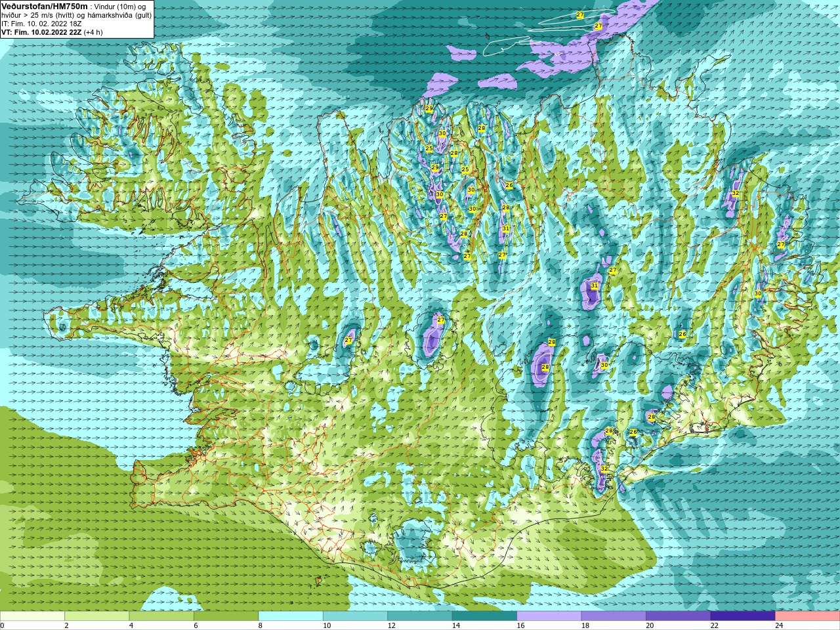Click the '0' tick label on the legend
This screenshot has width=840, height=630.
[x=2, y=625]
